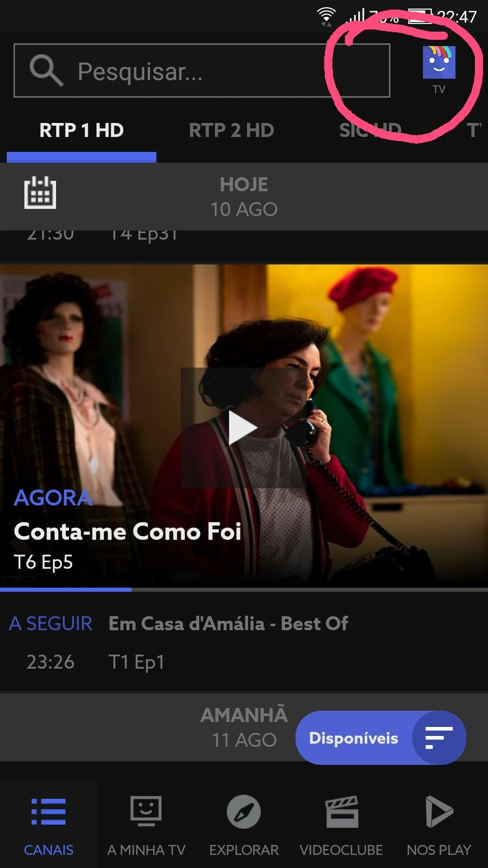Click the filter lines icon

pyautogui.click(x=439, y=738)
